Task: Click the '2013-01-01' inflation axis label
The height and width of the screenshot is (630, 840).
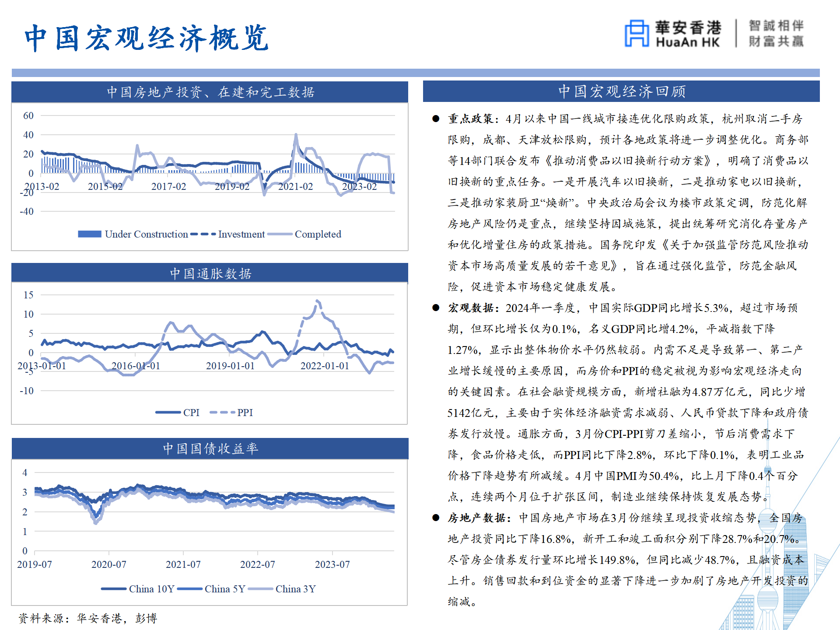Action: pyautogui.click(x=42, y=366)
